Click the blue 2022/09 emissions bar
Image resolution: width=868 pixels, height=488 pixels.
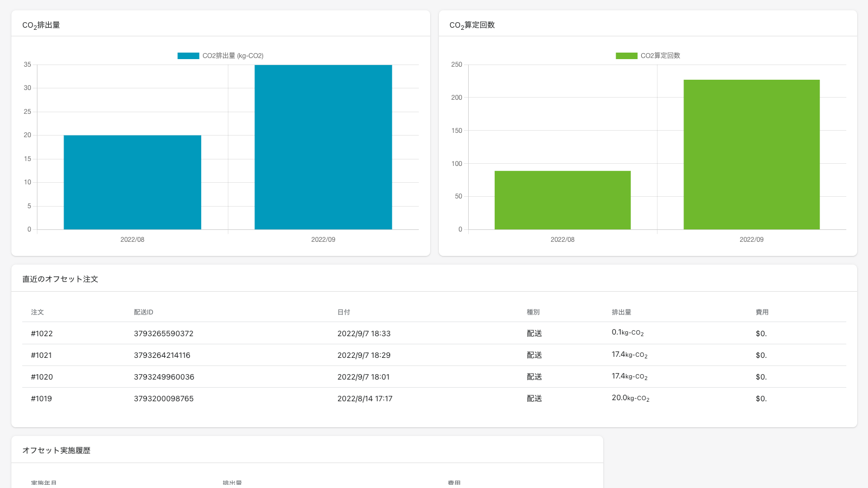[x=323, y=147]
